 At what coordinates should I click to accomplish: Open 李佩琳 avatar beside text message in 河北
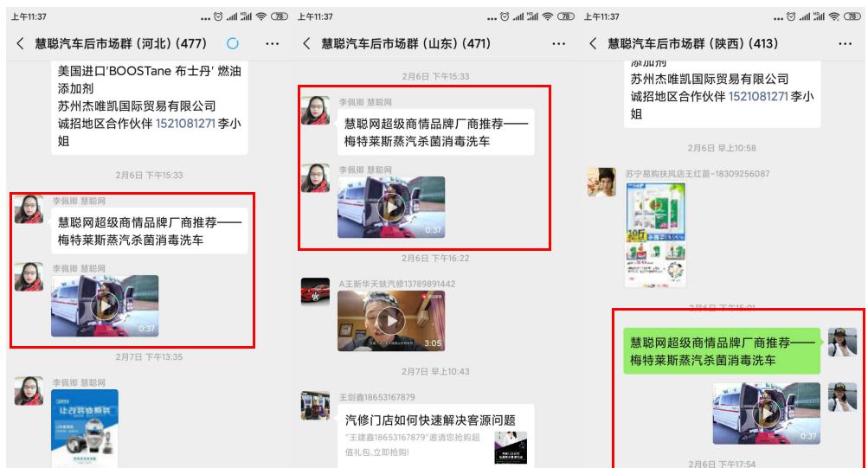pyautogui.click(x=29, y=209)
